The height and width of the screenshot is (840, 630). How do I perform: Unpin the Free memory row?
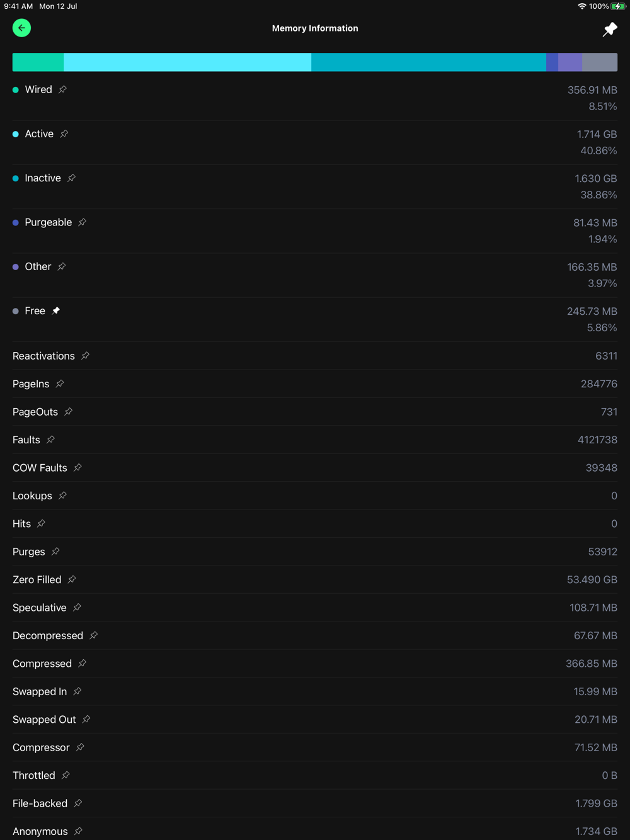click(x=56, y=310)
